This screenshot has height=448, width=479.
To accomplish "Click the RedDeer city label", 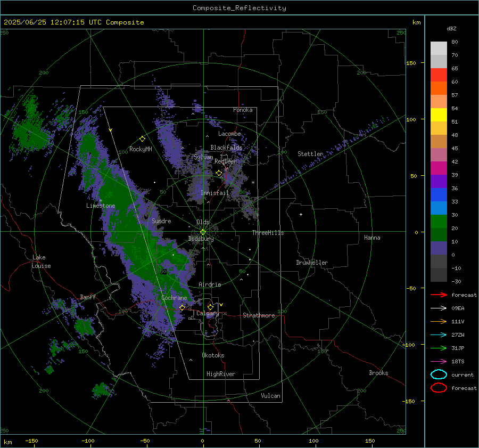I will tap(226, 161).
